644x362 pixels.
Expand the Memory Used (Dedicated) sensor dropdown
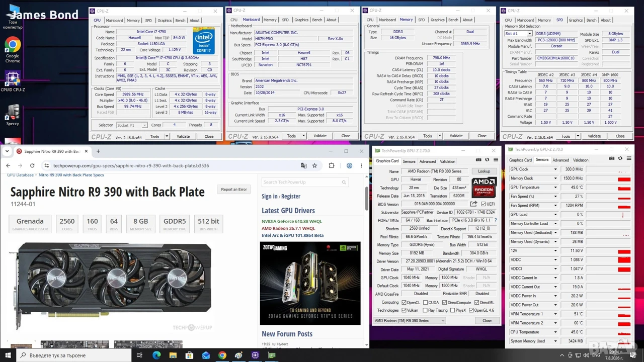[555, 233]
